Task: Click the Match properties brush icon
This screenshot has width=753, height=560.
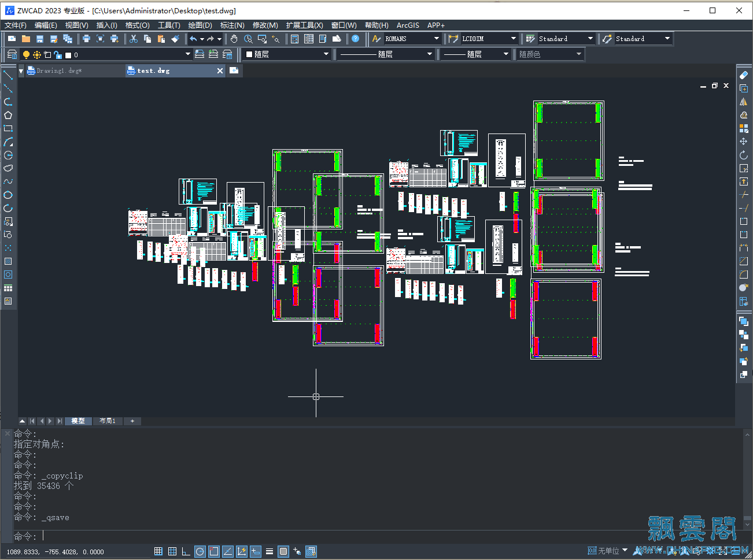Action: (175, 39)
